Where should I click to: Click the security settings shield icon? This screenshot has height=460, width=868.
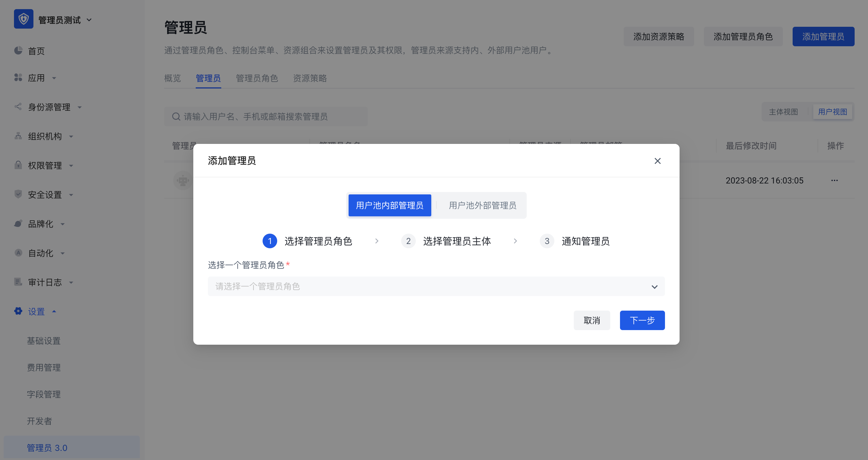click(18, 194)
